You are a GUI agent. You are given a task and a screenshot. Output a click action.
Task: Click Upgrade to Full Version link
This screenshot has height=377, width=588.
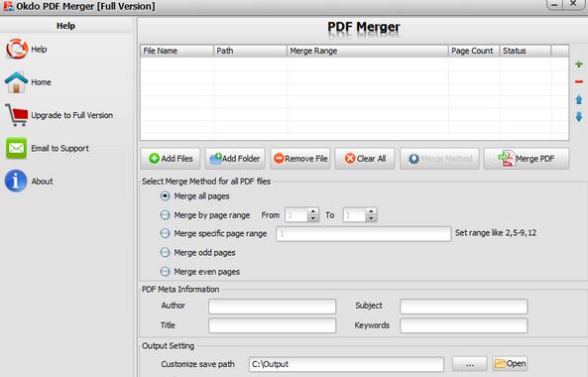click(72, 115)
